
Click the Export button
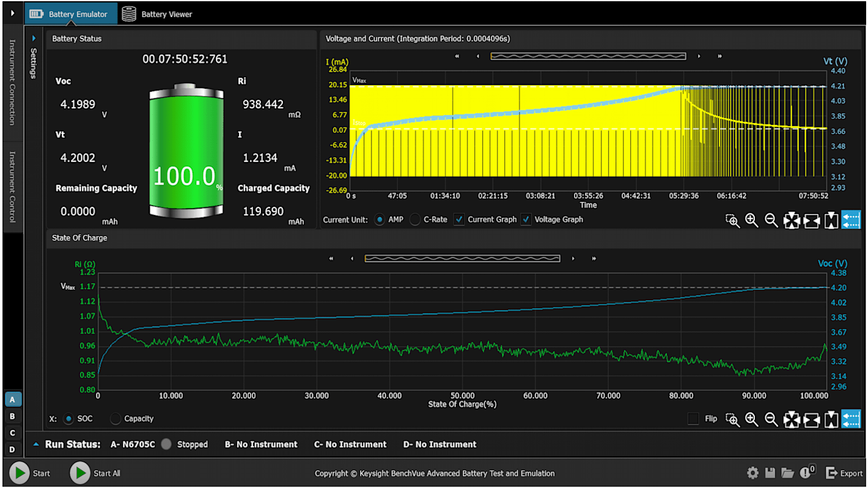click(845, 473)
